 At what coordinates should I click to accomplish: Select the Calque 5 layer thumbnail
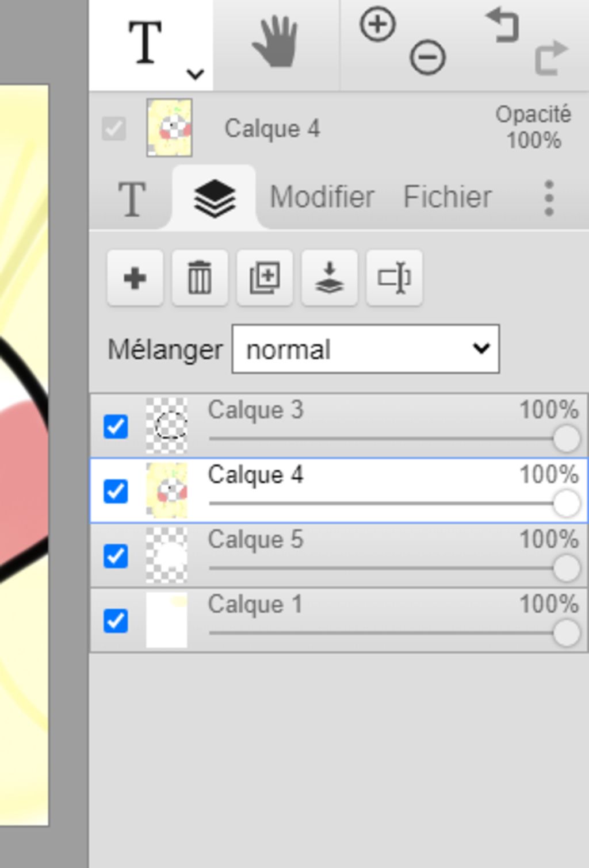coord(167,555)
